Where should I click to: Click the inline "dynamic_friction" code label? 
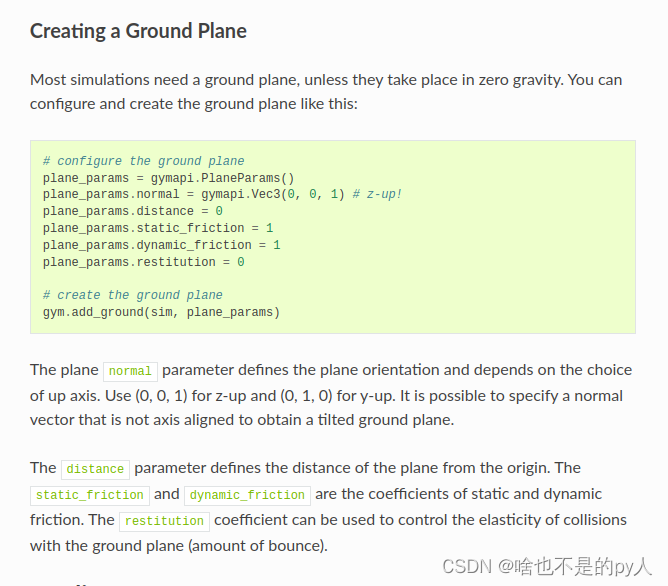(x=247, y=495)
